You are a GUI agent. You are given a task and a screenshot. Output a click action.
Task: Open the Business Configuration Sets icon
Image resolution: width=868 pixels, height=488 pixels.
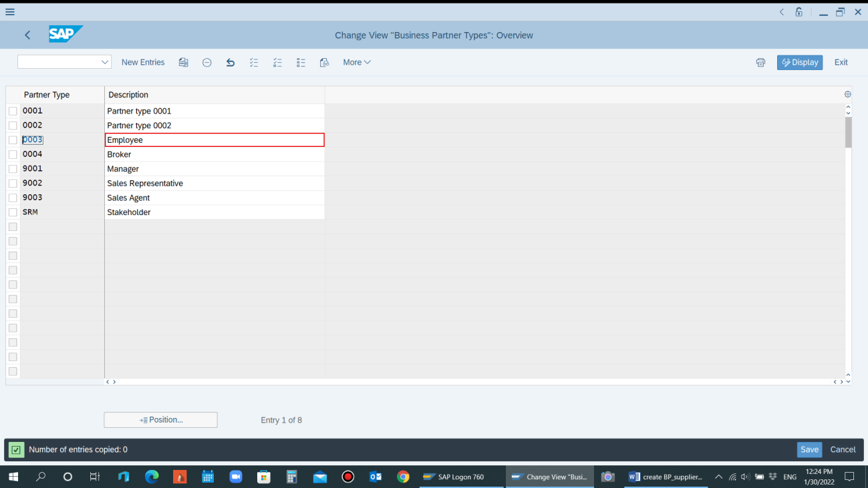coord(324,62)
